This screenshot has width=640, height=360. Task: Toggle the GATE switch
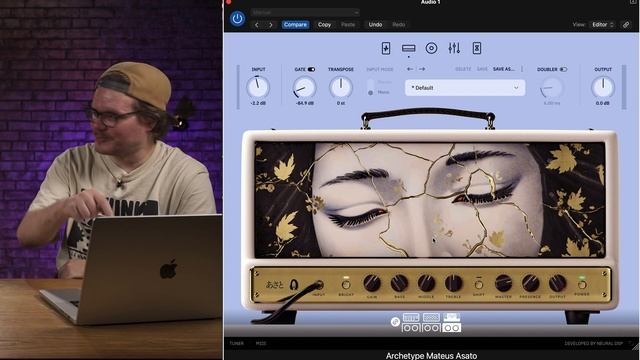tap(311, 69)
